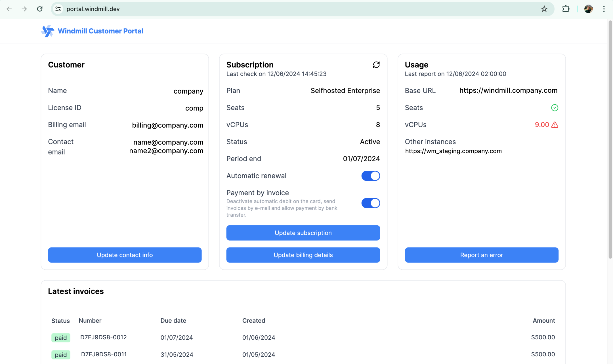
Task: Click paid badge for invoice D7EJ9DS8-0011
Action: click(61, 355)
